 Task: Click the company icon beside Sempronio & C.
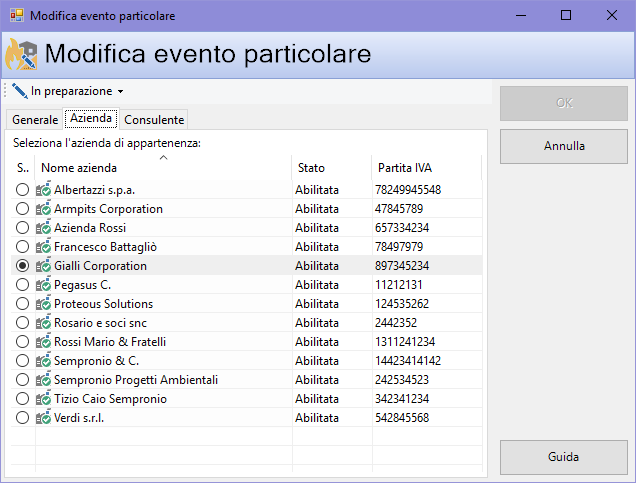[x=43, y=361]
